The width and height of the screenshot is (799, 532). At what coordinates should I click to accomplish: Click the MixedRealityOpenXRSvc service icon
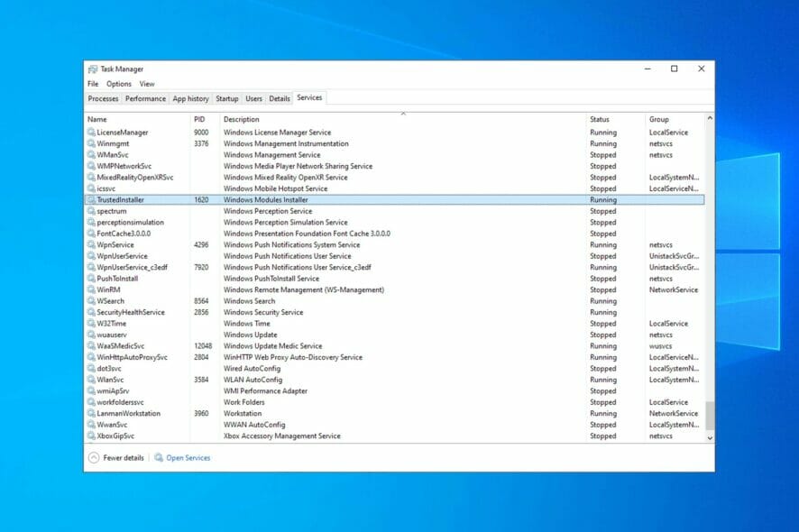tap(91, 177)
